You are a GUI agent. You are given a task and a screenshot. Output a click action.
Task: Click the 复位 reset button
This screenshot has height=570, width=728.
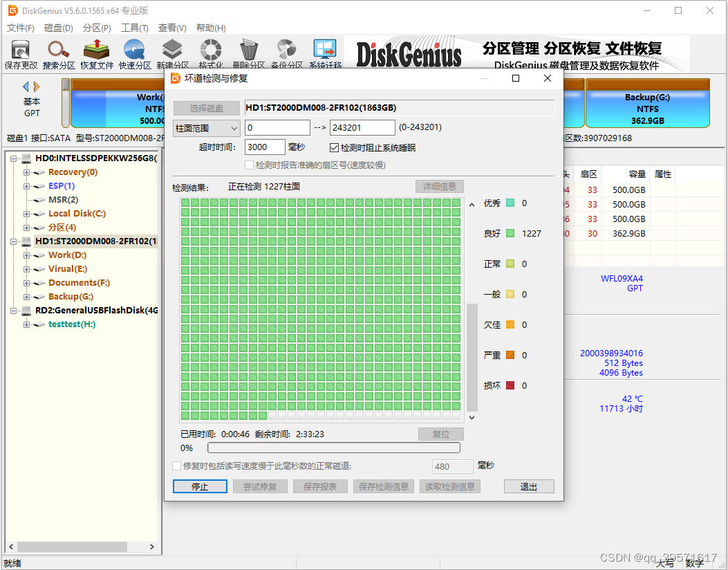click(440, 434)
